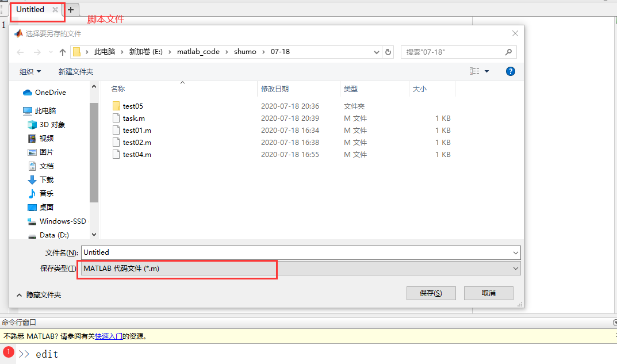Open the 组织 dropdown menu
Image resolution: width=617 pixels, height=364 pixels.
click(x=30, y=71)
